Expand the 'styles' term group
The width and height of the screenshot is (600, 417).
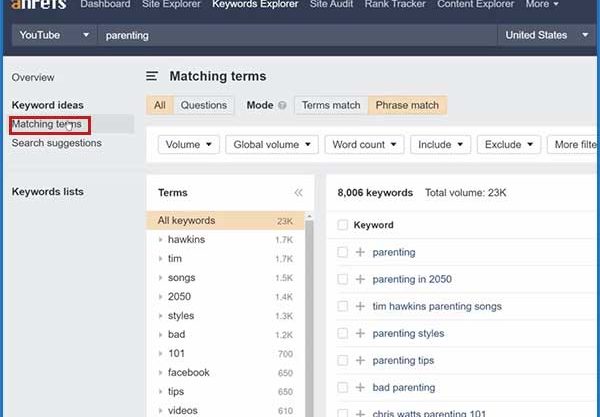tap(160, 316)
